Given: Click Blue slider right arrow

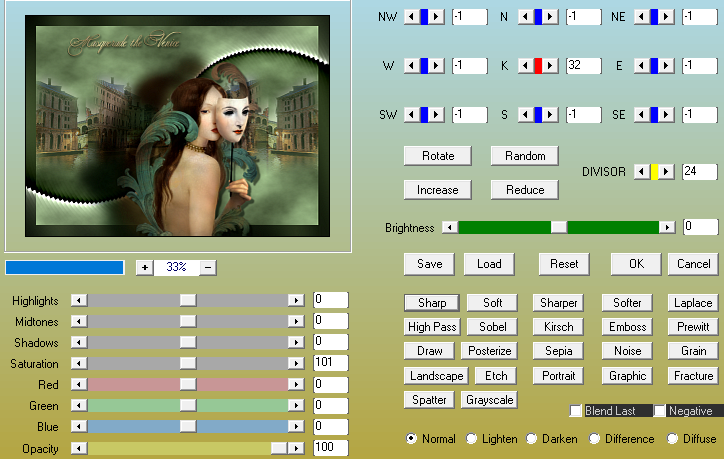Looking at the screenshot, I should (x=296, y=426).
